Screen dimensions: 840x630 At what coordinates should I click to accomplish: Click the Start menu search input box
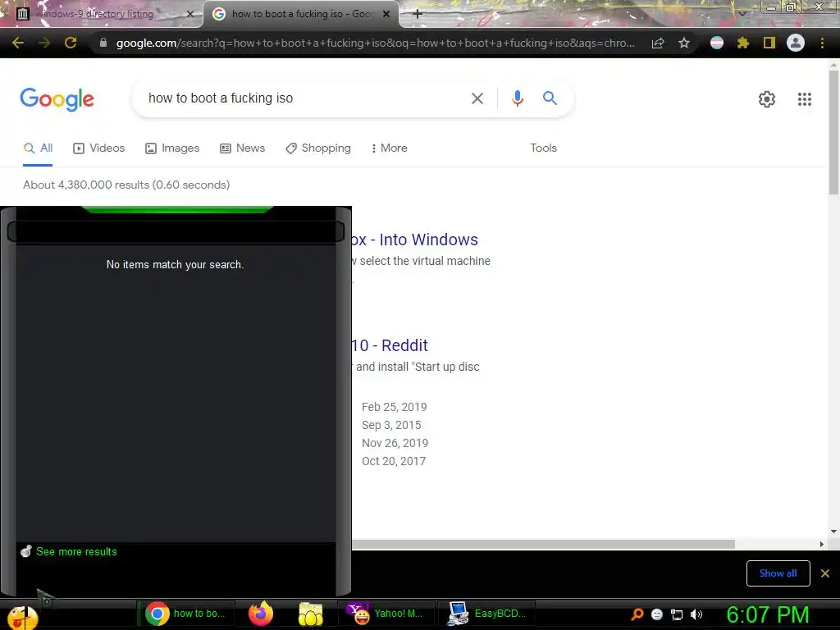pos(176,231)
